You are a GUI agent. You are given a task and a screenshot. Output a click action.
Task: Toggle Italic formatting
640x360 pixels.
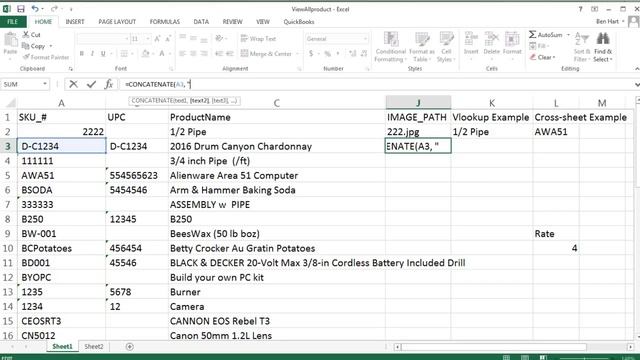point(92,53)
